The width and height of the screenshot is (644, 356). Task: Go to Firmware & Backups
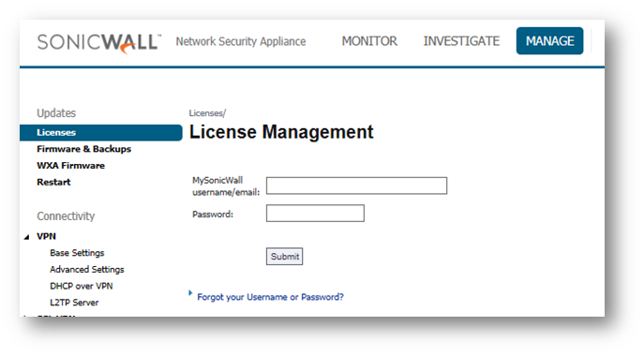click(x=83, y=149)
